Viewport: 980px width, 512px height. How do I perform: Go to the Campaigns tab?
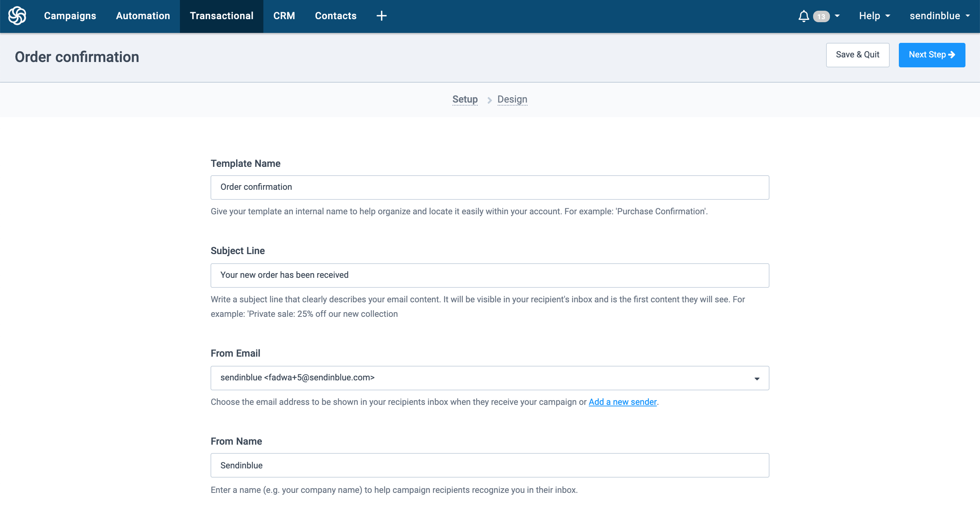(x=70, y=16)
